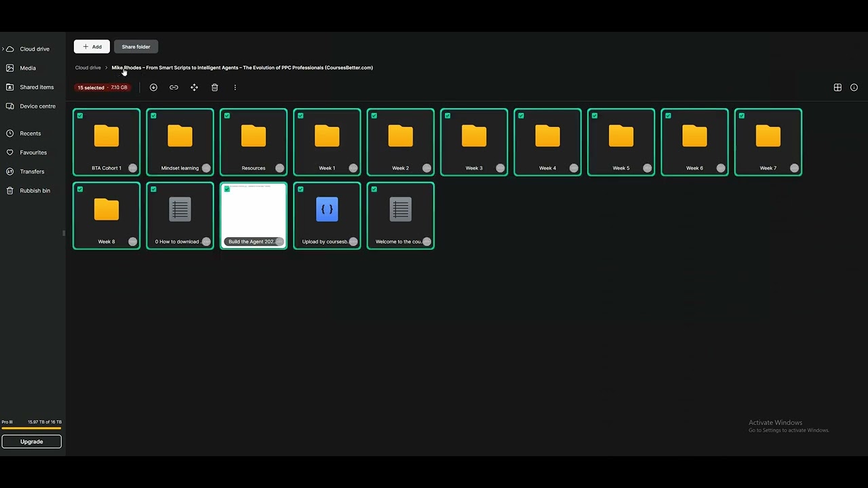Viewport: 868px width, 488px height.
Task: Open options circle on Resources tile
Action: [279, 168]
